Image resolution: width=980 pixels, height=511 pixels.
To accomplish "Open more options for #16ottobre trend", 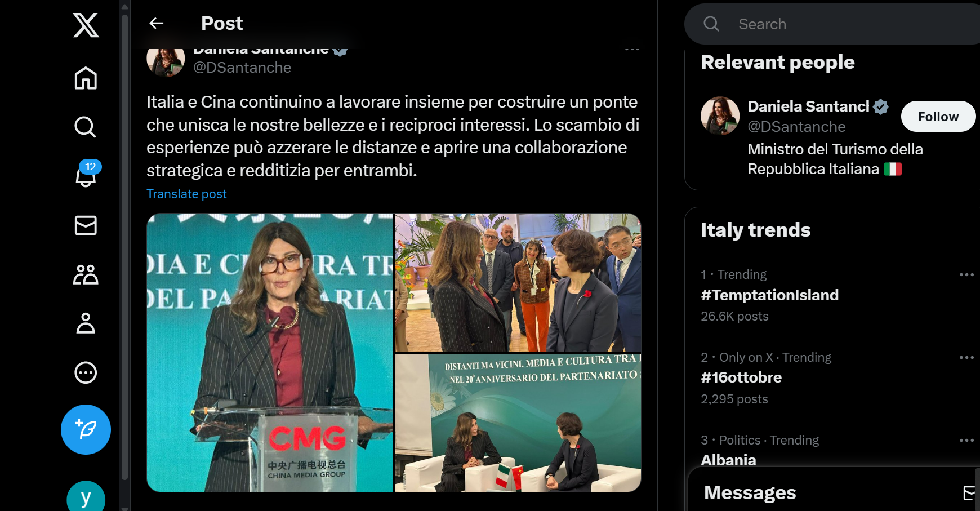I will [x=966, y=357].
